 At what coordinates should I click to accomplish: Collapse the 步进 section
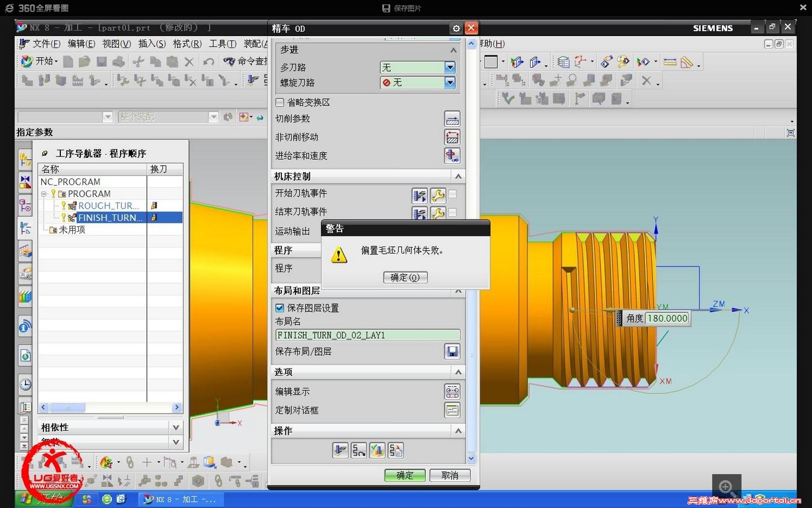453,50
